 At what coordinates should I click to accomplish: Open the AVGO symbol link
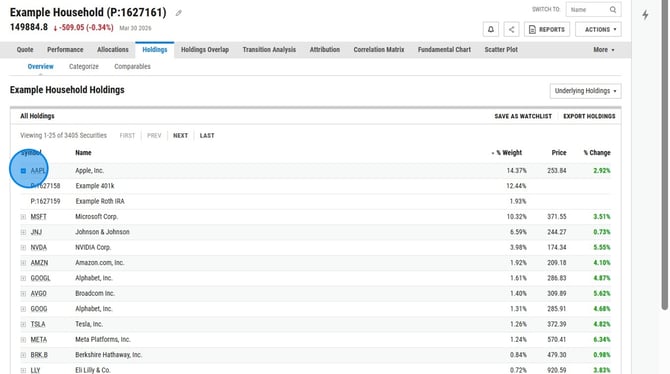coord(38,294)
